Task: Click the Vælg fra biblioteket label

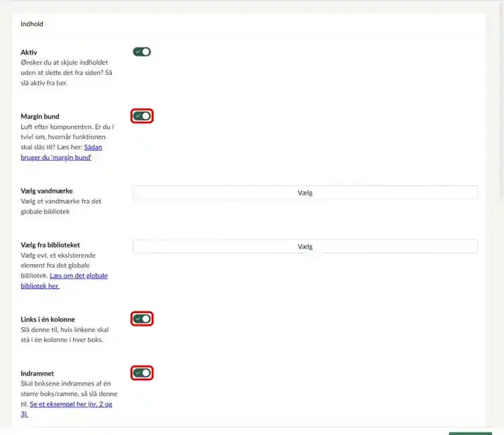Action: tap(50, 245)
